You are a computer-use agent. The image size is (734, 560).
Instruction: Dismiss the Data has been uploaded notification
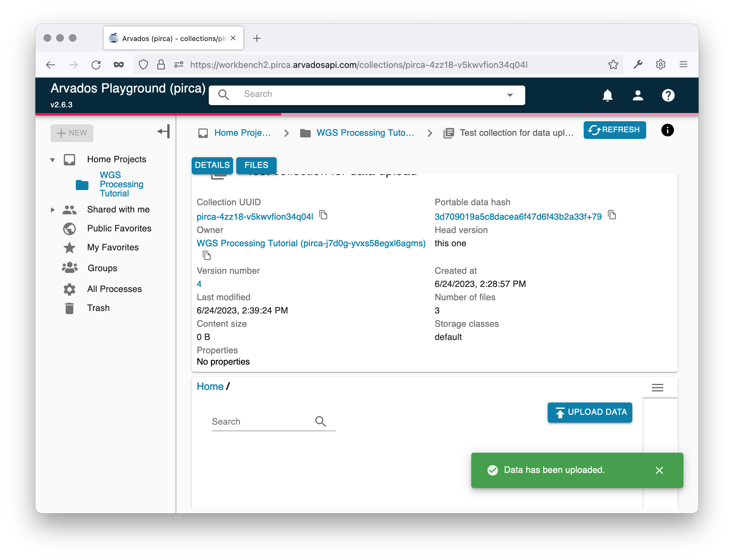tap(659, 470)
